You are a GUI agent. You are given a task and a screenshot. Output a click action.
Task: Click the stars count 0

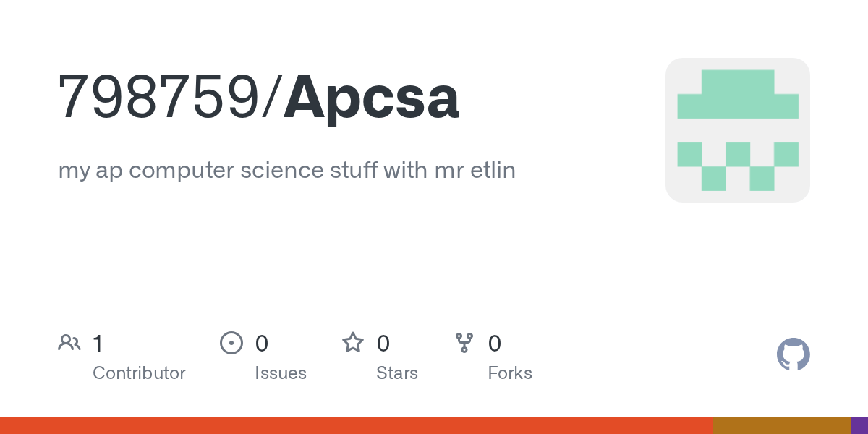tap(383, 343)
